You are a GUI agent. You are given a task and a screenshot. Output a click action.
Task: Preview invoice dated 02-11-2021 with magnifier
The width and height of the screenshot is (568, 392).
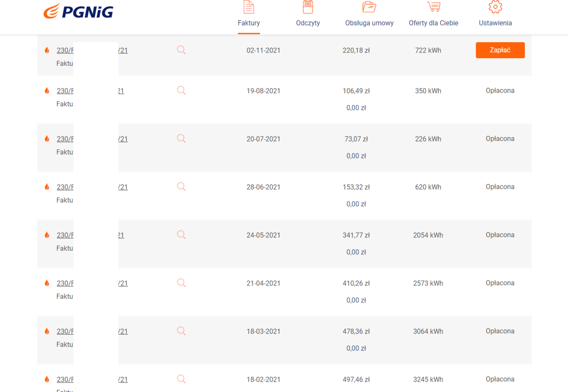click(181, 50)
